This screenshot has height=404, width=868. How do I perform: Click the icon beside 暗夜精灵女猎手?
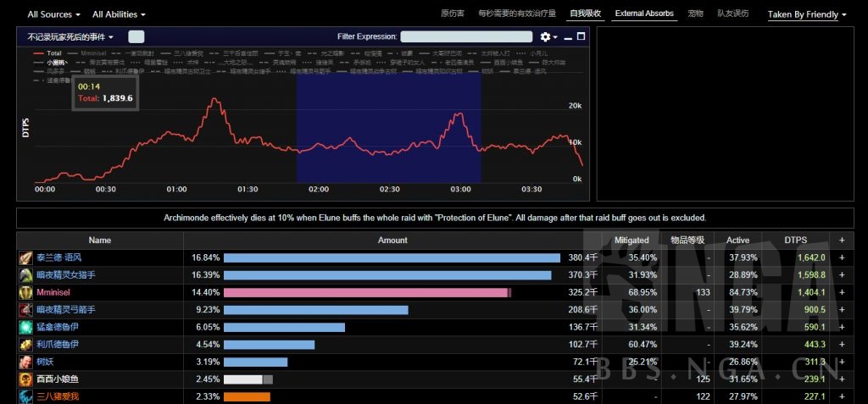click(x=25, y=275)
